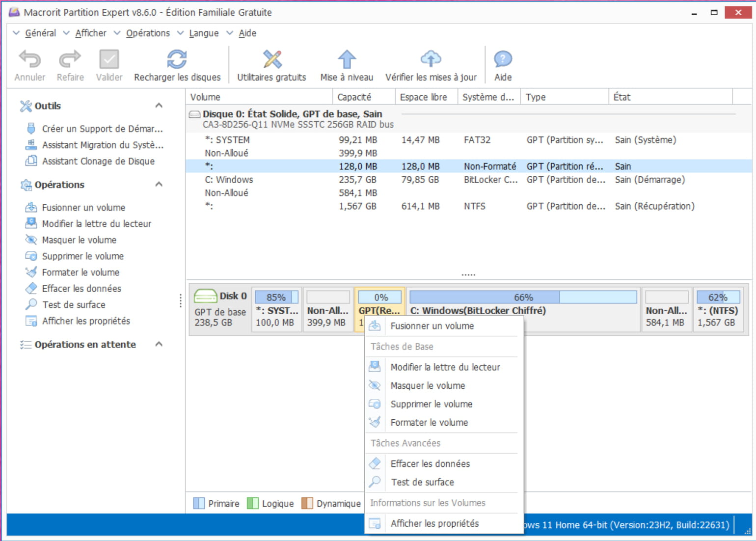Click Formater le volume icon in sidebar
The height and width of the screenshot is (541, 756).
pos(31,272)
